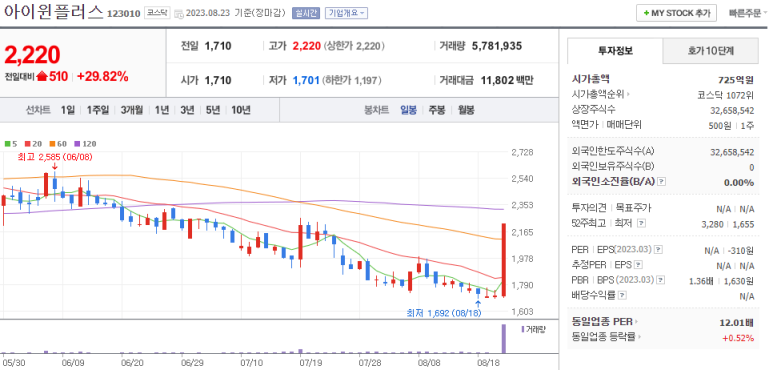Image resolution: width=773 pixels, height=370 pixels.
Task: Select the 주봉 candlestick chart
Action: (436, 110)
